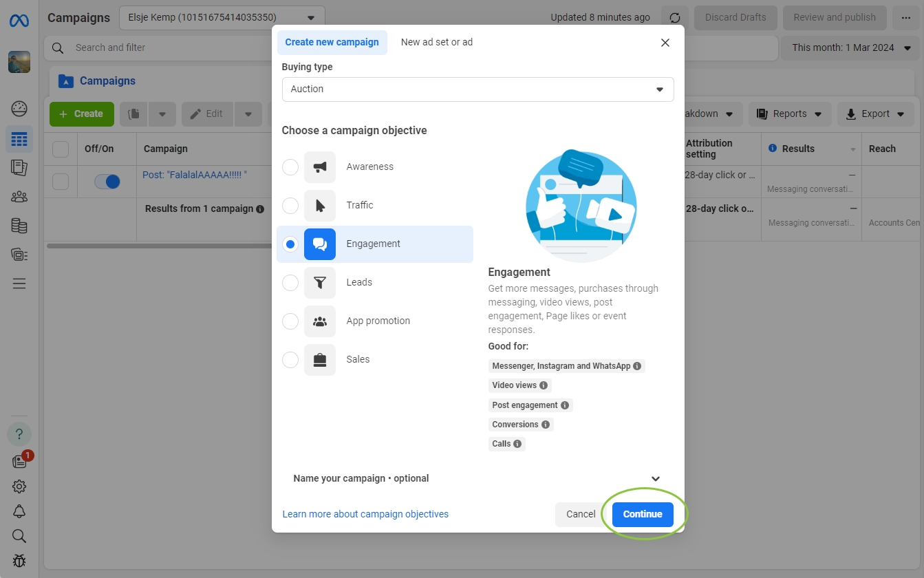Open Audiences icon in left sidebar

[x=19, y=197]
